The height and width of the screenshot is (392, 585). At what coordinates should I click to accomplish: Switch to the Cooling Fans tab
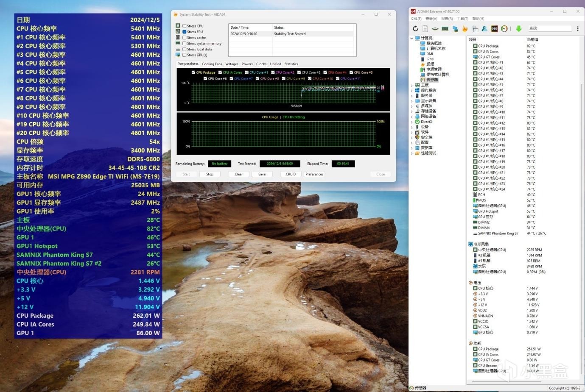(x=212, y=64)
